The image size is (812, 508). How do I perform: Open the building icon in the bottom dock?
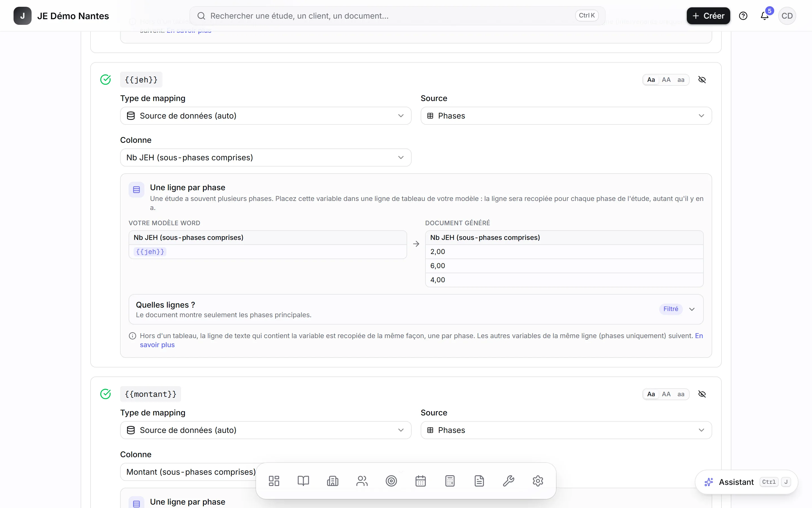(x=332, y=481)
